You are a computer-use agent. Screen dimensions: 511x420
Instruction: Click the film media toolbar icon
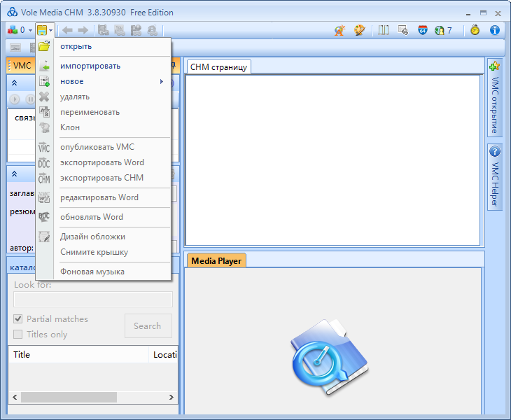[x=104, y=30]
